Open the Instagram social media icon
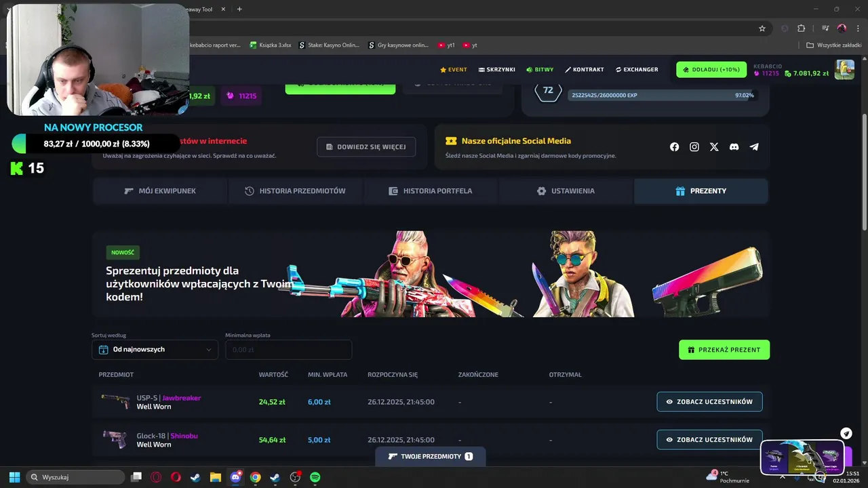The width and height of the screenshot is (868, 488). tap(694, 146)
